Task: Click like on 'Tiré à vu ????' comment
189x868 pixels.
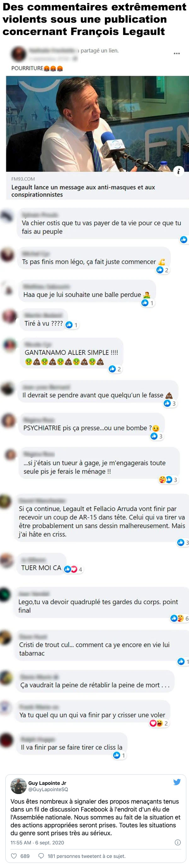Action: pyautogui.click(x=72, y=325)
